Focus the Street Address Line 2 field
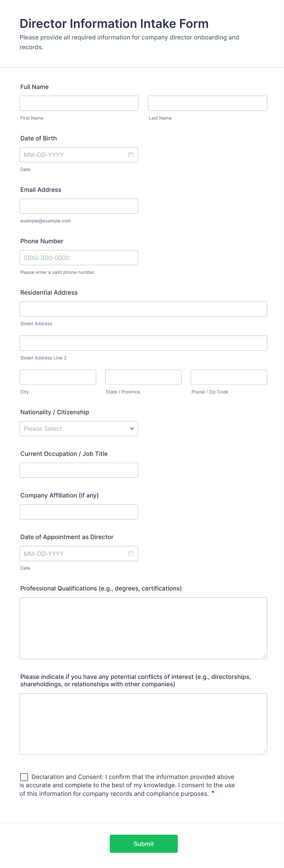The width and height of the screenshot is (284, 868). [x=143, y=343]
